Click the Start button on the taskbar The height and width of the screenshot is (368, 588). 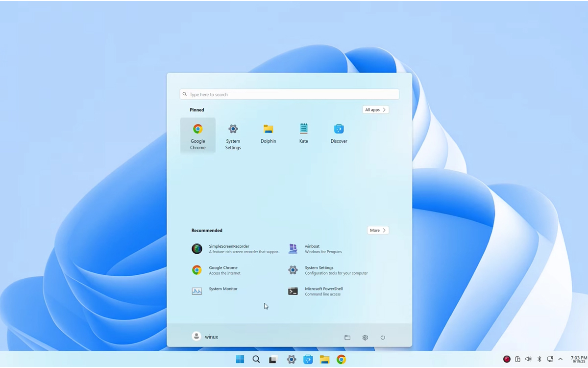coord(240,359)
